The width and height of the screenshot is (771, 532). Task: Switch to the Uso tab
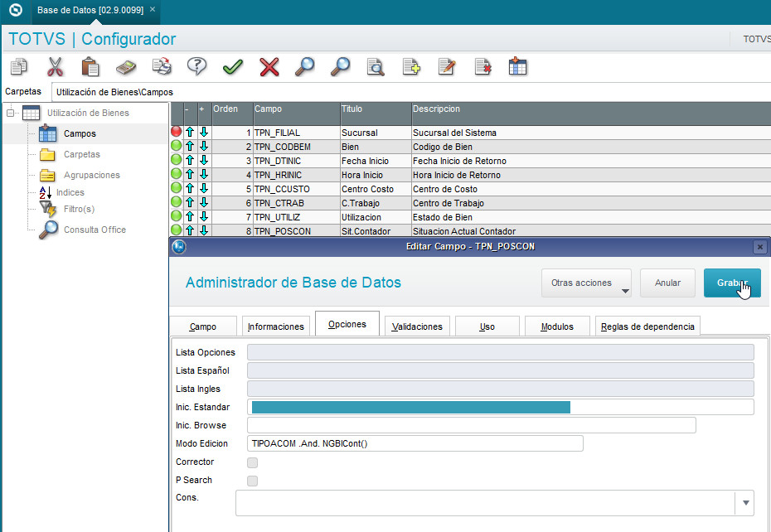pyautogui.click(x=487, y=326)
